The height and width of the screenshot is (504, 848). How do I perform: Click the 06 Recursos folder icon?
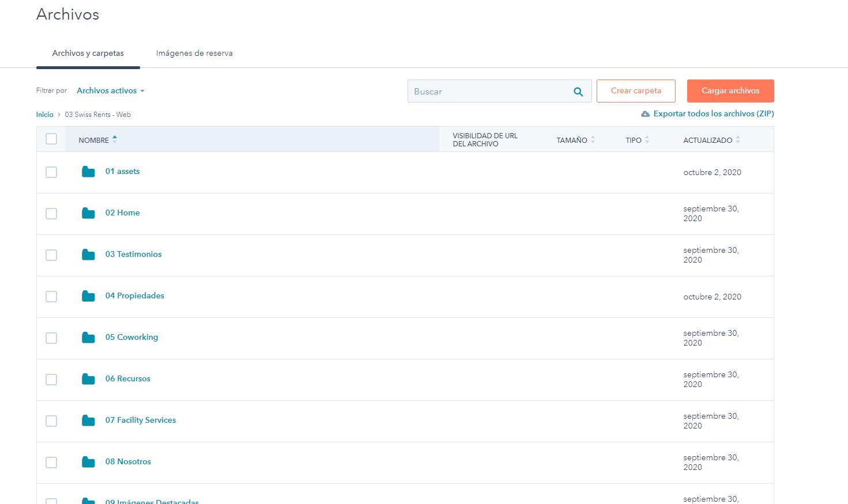coord(88,379)
